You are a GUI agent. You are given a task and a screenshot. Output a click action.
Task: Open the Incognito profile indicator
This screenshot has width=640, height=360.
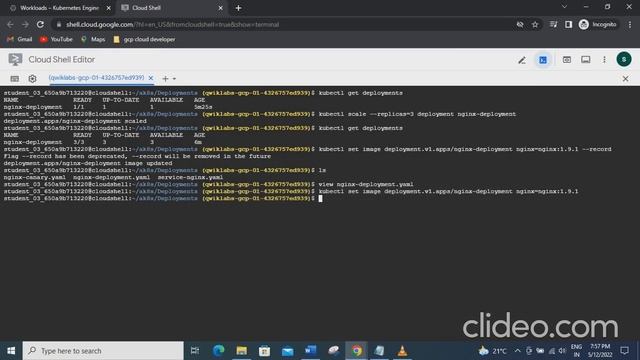(x=598, y=24)
